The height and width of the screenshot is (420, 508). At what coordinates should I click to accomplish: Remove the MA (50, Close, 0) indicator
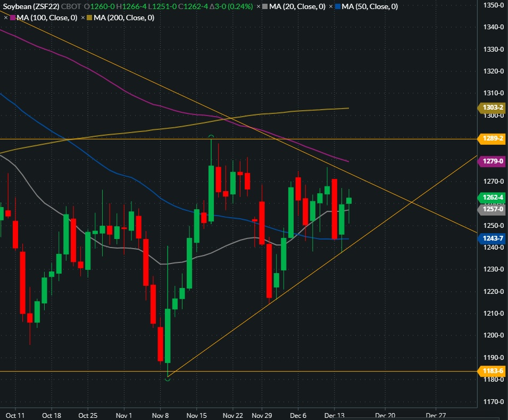click(x=331, y=7)
